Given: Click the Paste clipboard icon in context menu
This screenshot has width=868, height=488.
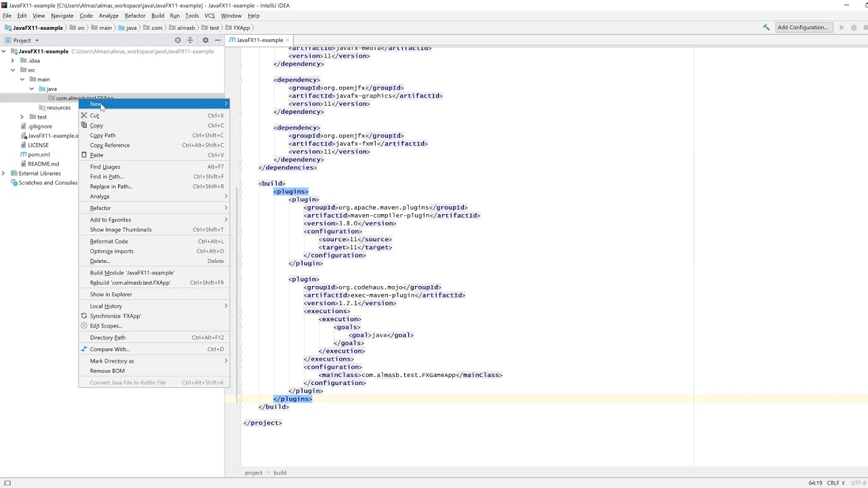Looking at the screenshot, I should [x=84, y=155].
